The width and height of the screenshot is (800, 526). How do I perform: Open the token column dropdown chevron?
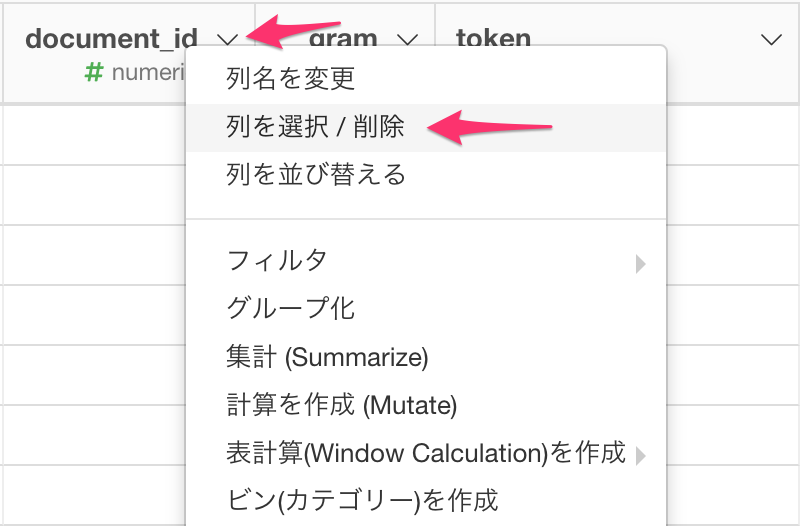(771, 39)
